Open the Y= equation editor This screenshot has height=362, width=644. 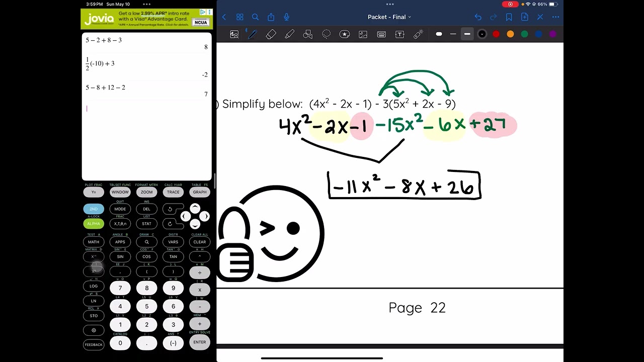click(x=94, y=192)
